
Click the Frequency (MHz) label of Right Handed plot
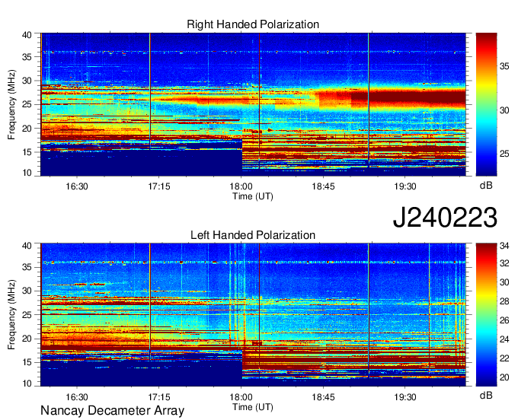pos(11,104)
